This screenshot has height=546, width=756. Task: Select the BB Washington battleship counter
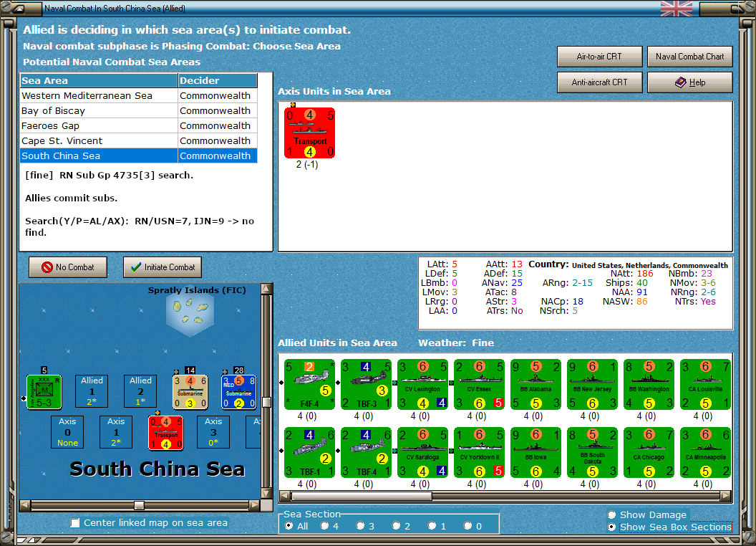pyautogui.click(x=649, y=384)
